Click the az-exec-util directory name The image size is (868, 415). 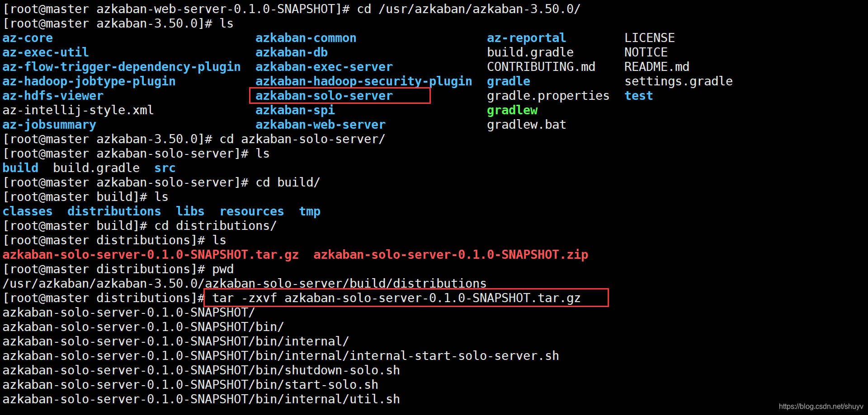click(46, 52)
